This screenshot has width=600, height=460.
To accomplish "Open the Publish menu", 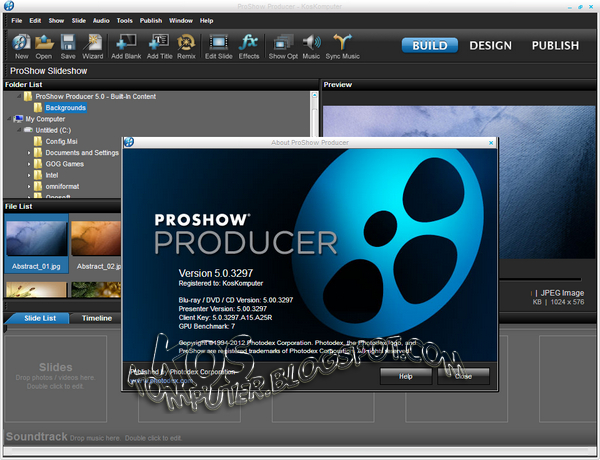I will click(x=151, y=21).
